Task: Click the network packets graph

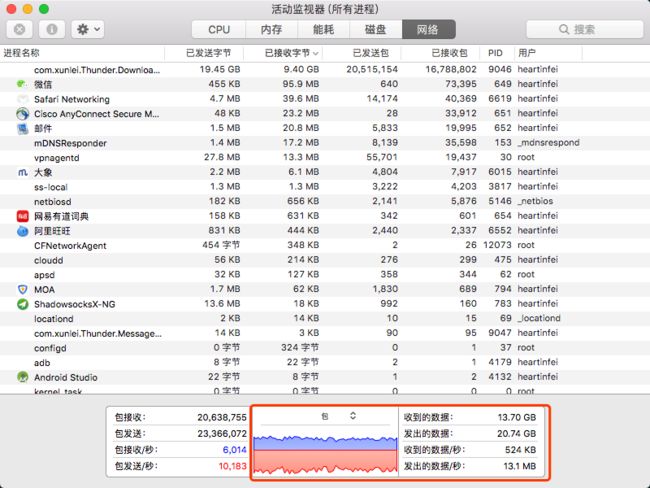Action: [325, 454]
